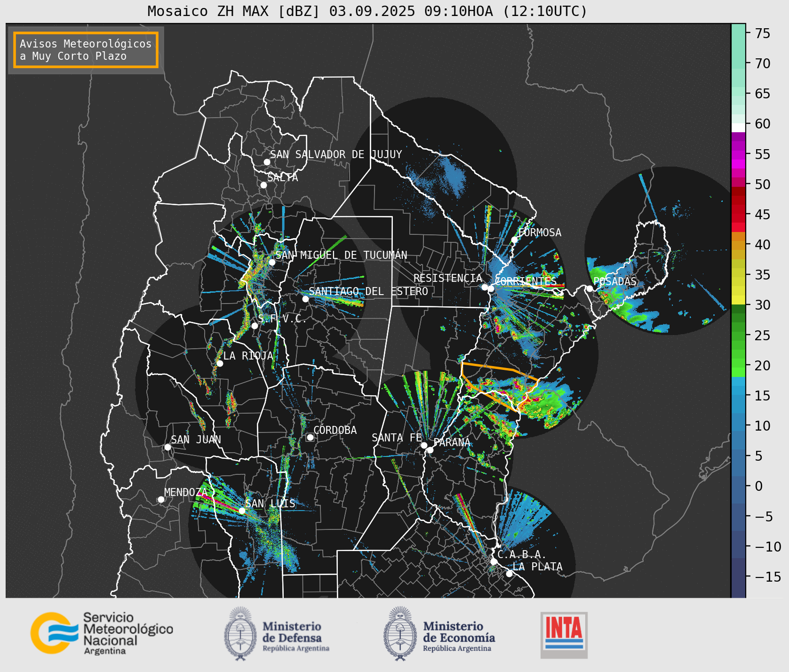Click the Ministerio de Economía logo
This screenshot has height=672, width=789.
point(439,633)
